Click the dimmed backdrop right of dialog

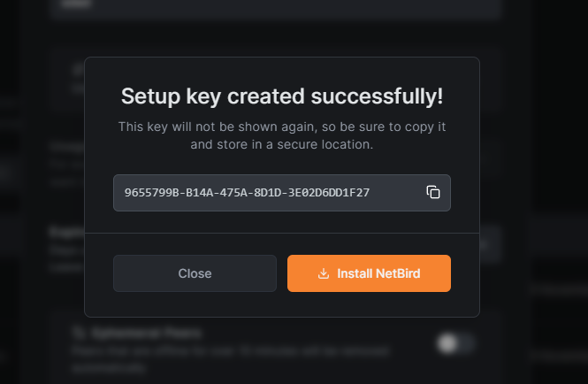pyautogui.click(x=534, y=188)
